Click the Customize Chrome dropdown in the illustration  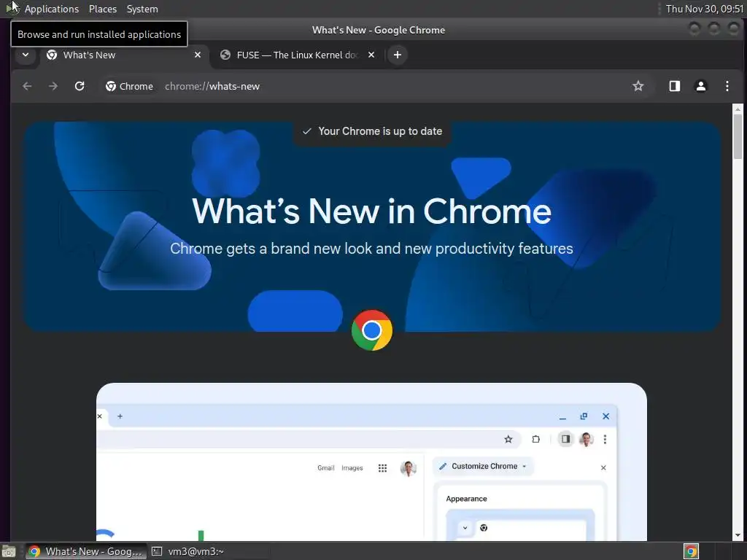pyautogui.click(x=483, y=466)
